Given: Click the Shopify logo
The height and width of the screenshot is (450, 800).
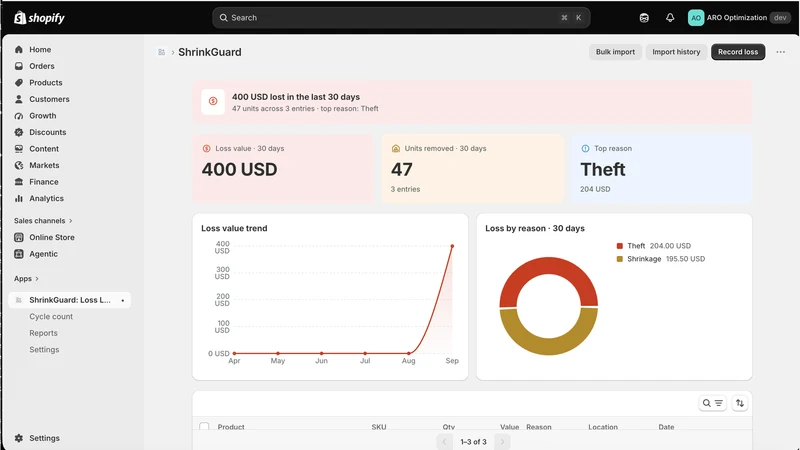Looking at the screenshot, I should [39, 18].
